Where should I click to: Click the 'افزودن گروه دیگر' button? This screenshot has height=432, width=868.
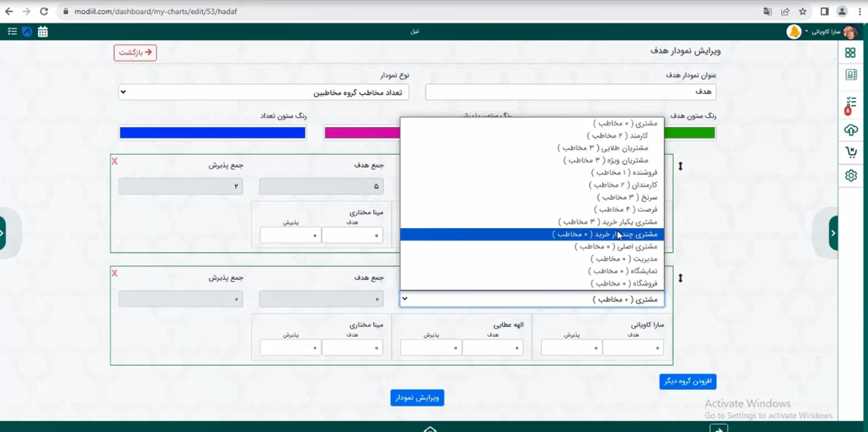(687, 381)
